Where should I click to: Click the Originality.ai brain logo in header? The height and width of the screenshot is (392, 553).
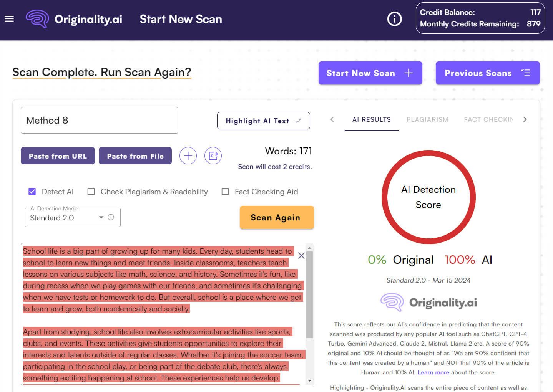(x=37, y=19)
